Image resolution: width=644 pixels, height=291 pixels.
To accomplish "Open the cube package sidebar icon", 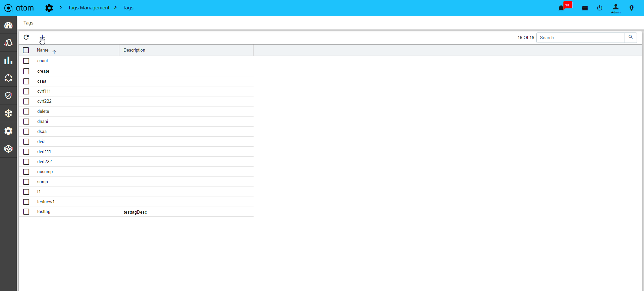I will coord(8,149).
